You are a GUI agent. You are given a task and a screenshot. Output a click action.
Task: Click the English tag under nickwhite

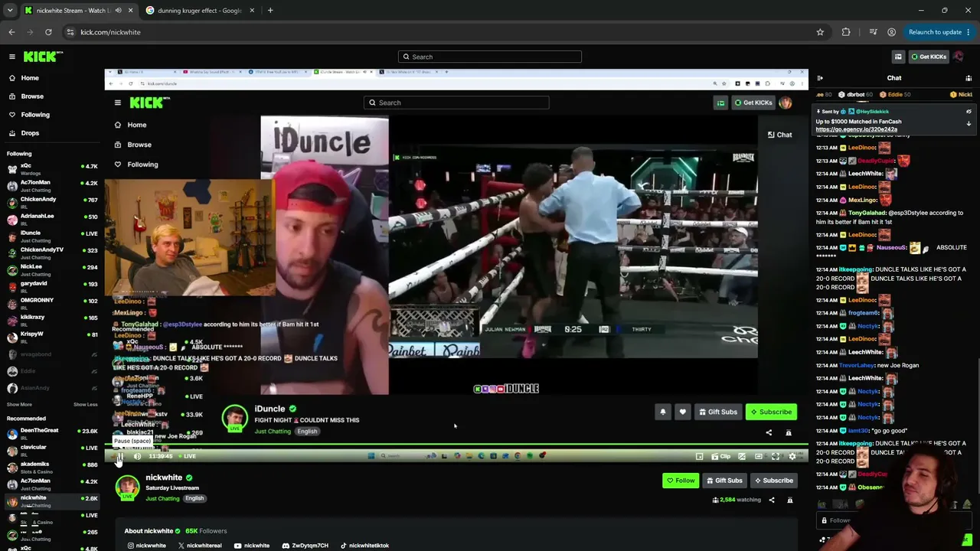(x=194, y=499)
